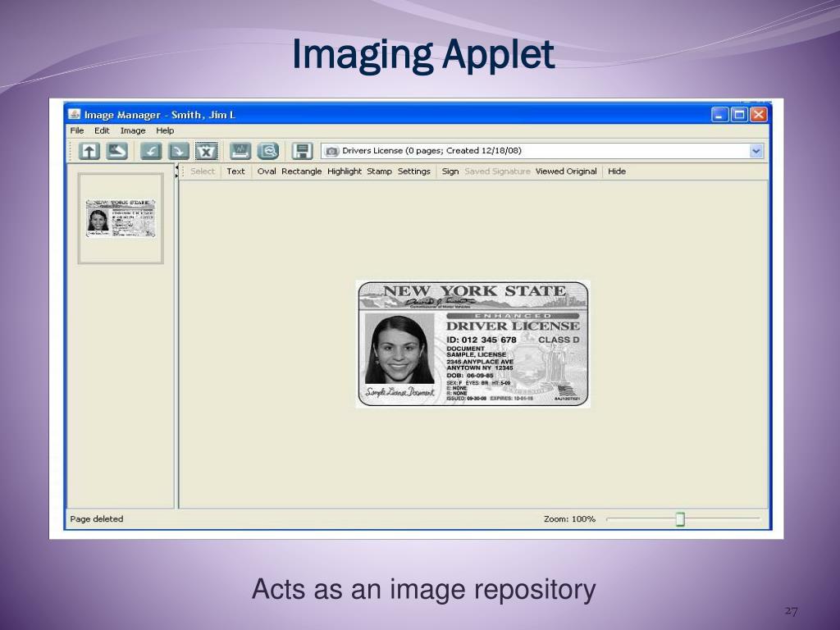This screenshot has height=630, width=840.
Task: Choose the Oval annotation tool
Action: [x=267, y=171]
